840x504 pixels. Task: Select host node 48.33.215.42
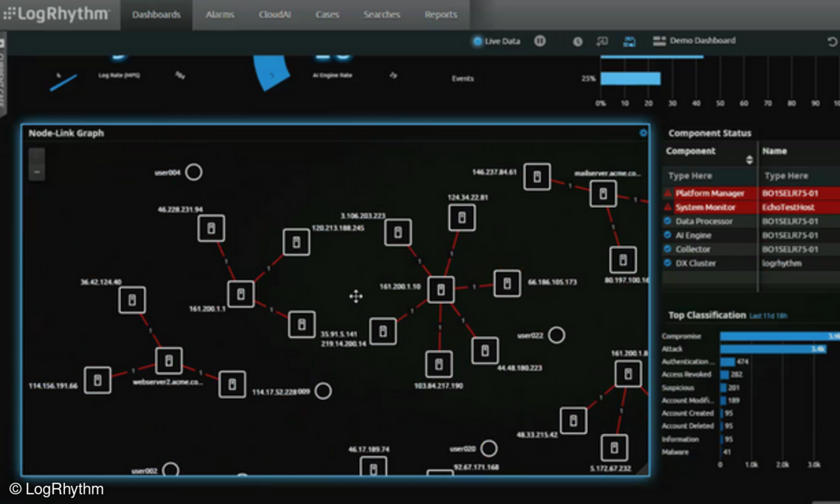point(573,419)
